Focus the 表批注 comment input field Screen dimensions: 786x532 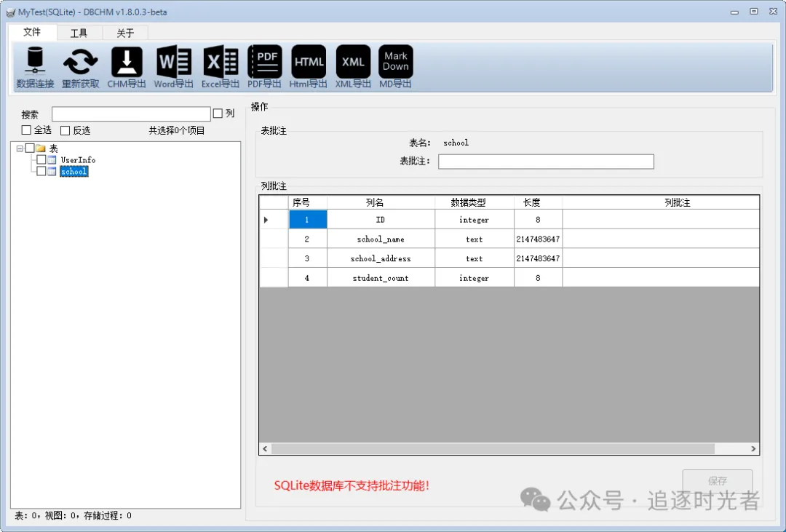546,162
